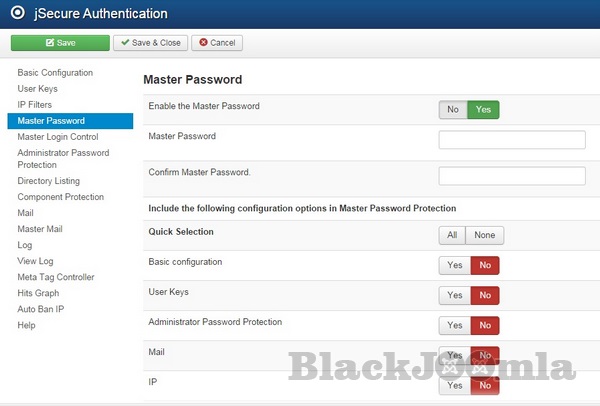Image resolution: width=600 pixels, height=406 pixels.
Task: Set Enable the Master Password to No
Action: [453, 110]
